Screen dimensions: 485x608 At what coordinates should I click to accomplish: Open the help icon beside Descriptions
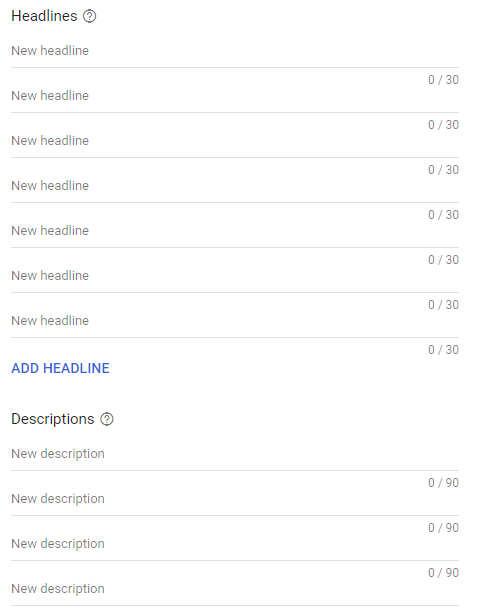107,419
